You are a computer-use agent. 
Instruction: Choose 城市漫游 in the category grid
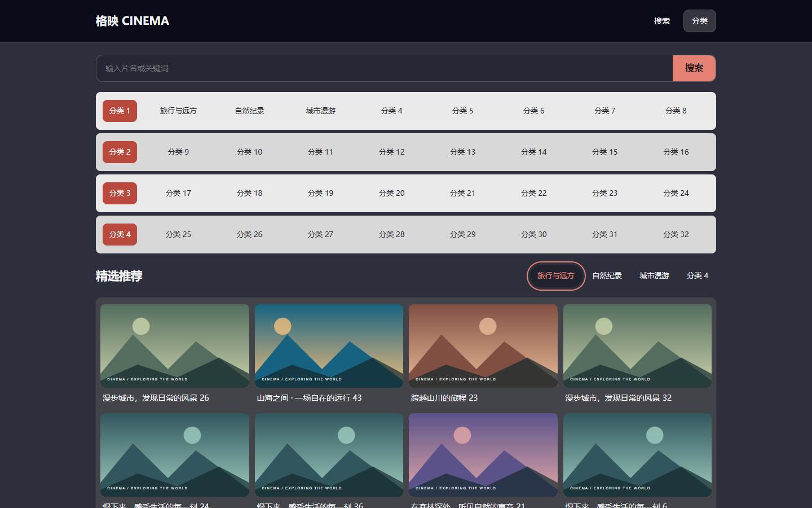coord(321,111)
